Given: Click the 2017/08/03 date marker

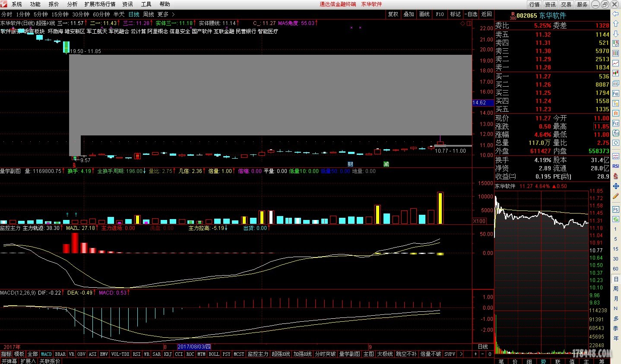Looking at the screenshot, I should pyautogui.click(x=194, y=347).
